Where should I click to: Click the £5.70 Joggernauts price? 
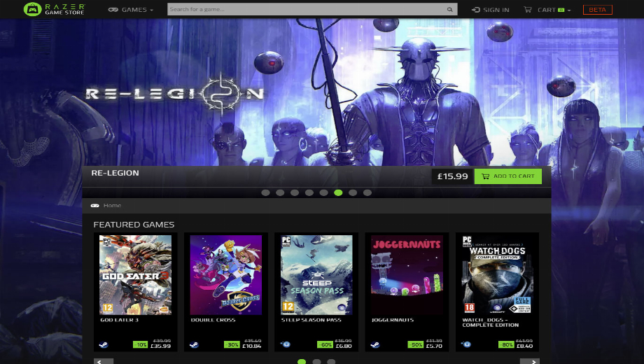pos(434,346)
